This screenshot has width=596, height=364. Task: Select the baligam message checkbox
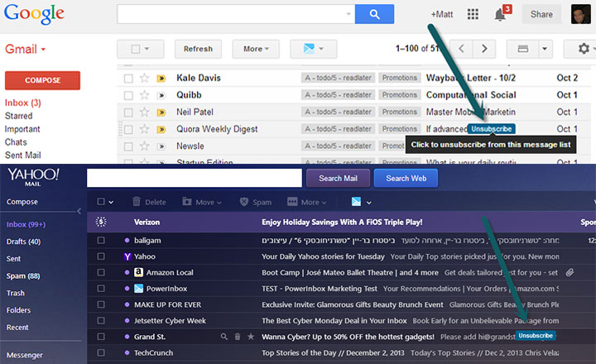tap(101, 240)
